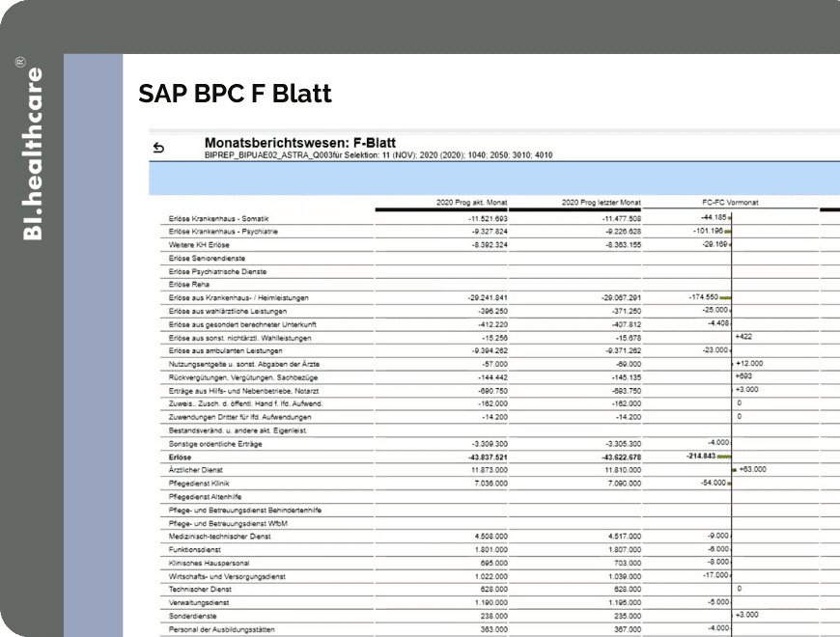
Task: Click value 7.090.000 for Pflegedienst Klinik
Action: pyautogui.click(x=625, y=484)
